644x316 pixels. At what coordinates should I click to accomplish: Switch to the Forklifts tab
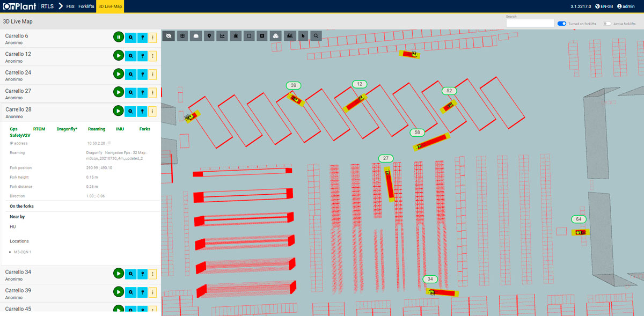(x=86, y=6)
